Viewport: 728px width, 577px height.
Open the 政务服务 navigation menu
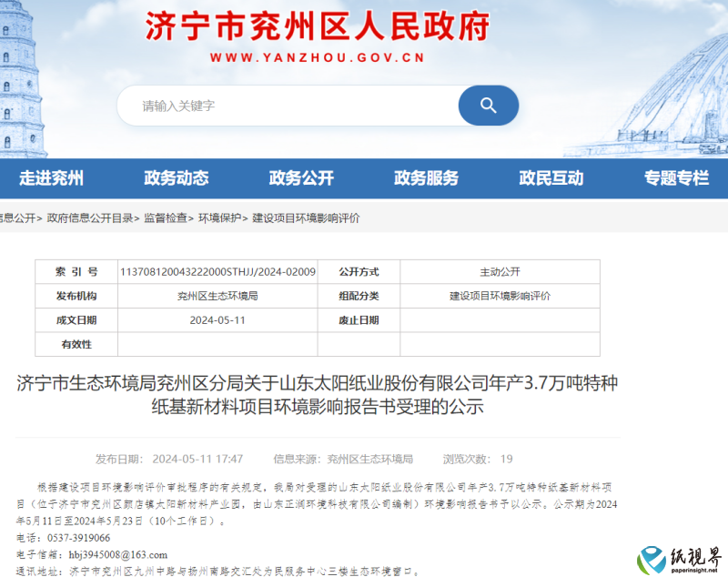(x=426, y=178)
